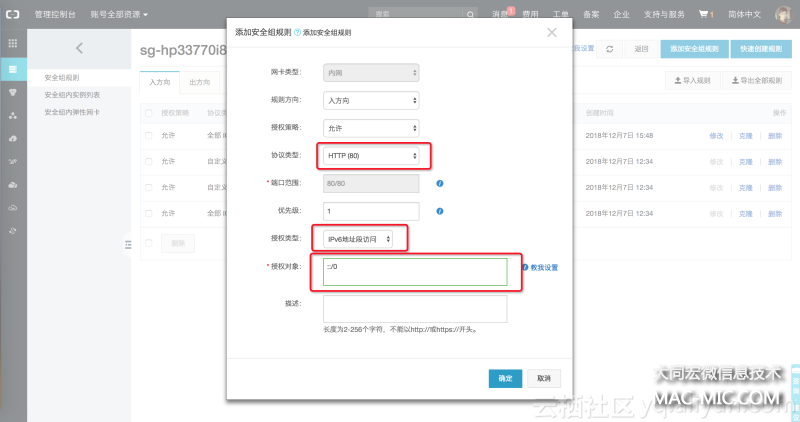This screenshot has height=422, width=800.
Task: Click the refresh icon button
Action: [609, 49]
